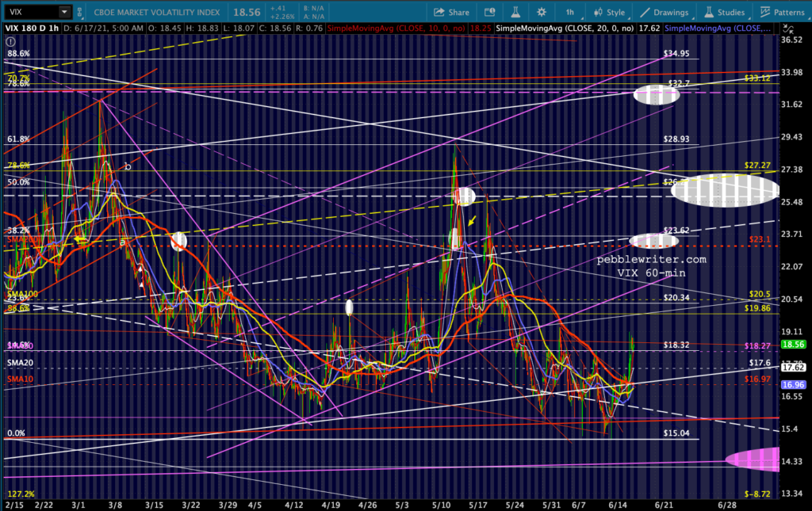
Task: Open chart settings gear icon
Action: [x=541, y=12]
